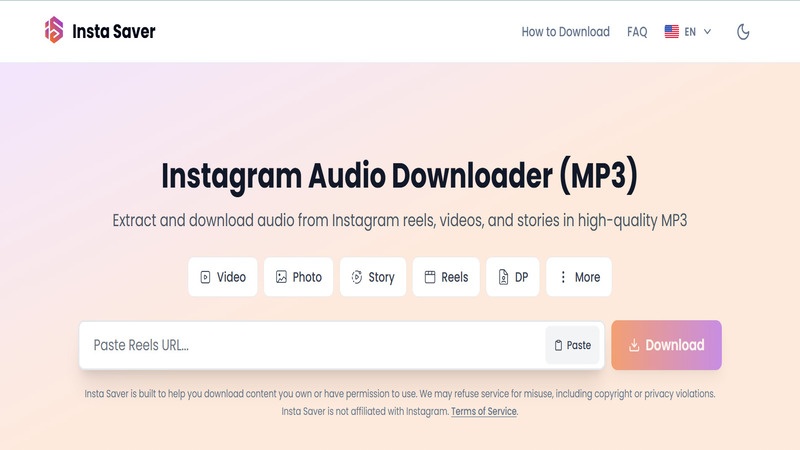
Task: Click the Insta Saver brand name
Action: tap(114, 31)
